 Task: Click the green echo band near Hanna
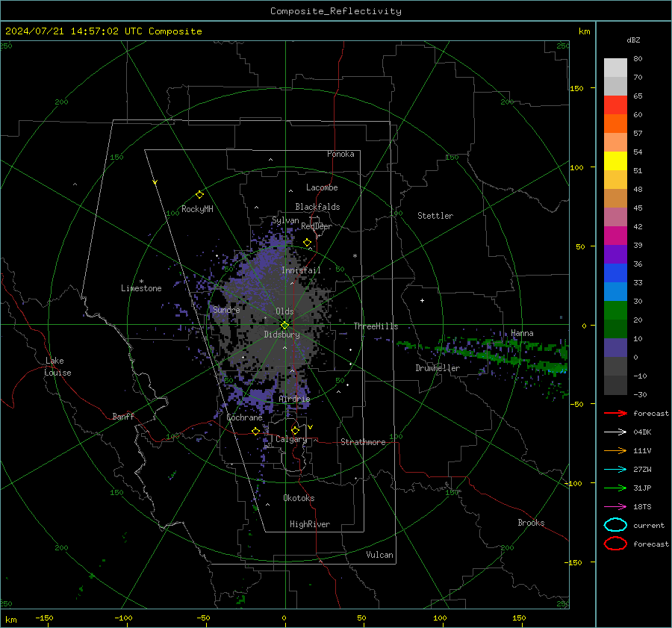pyautogui.click(x=485, y=352)
